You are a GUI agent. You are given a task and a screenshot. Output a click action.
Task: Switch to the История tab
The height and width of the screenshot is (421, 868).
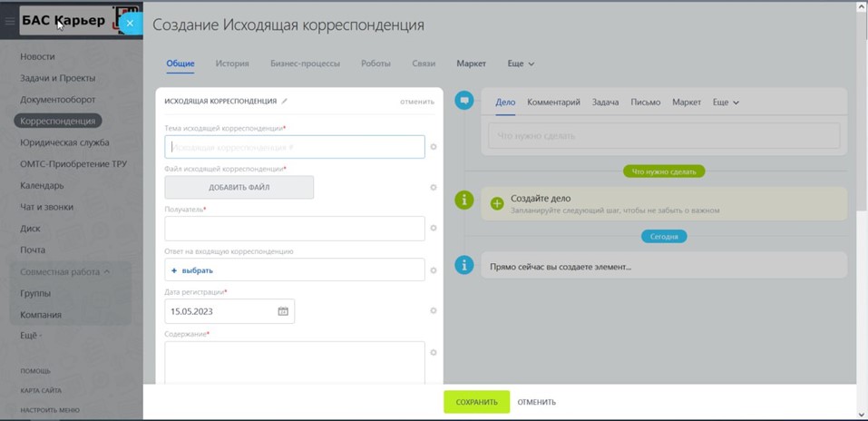click(x=232, y=64)
